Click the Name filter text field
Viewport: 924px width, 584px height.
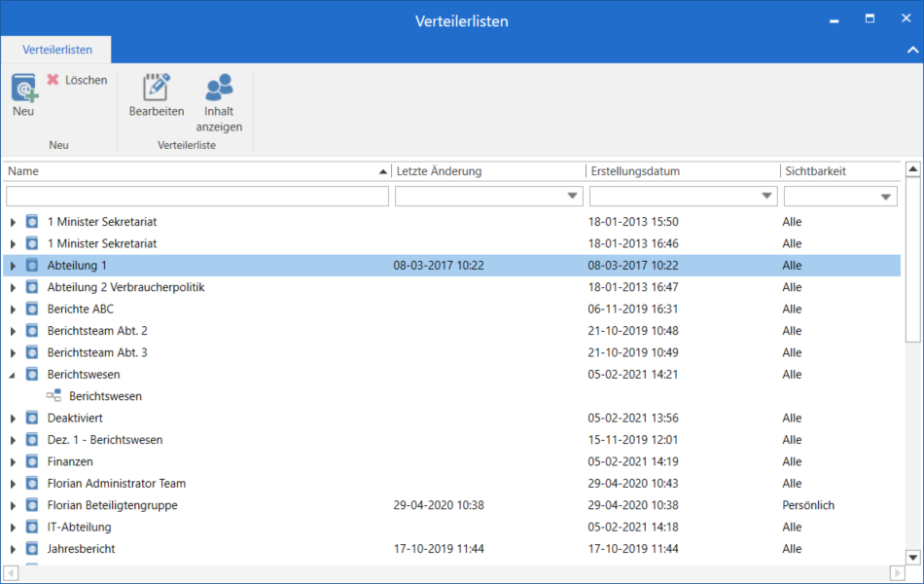[x=196, y=197]
